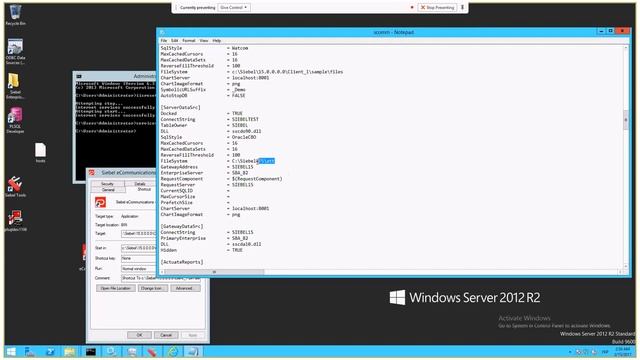Click the Command Prompt window's title icon
This screenshot has width=640, height=360.
tap(79, 76)
